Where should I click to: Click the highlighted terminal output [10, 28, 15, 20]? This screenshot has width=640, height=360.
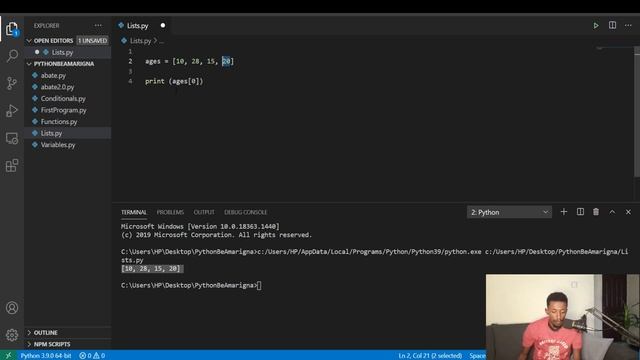pyautogui.click(x=152, y=269)
